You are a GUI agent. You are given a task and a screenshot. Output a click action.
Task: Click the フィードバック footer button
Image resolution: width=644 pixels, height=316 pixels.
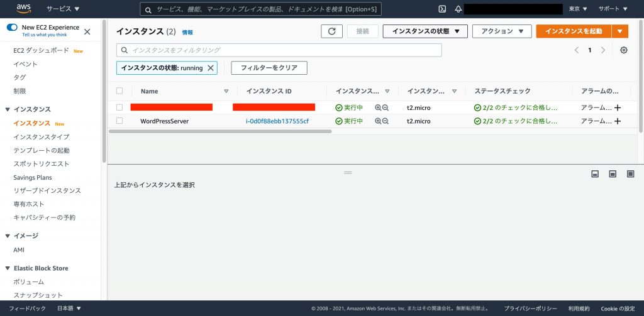(28, 308)
